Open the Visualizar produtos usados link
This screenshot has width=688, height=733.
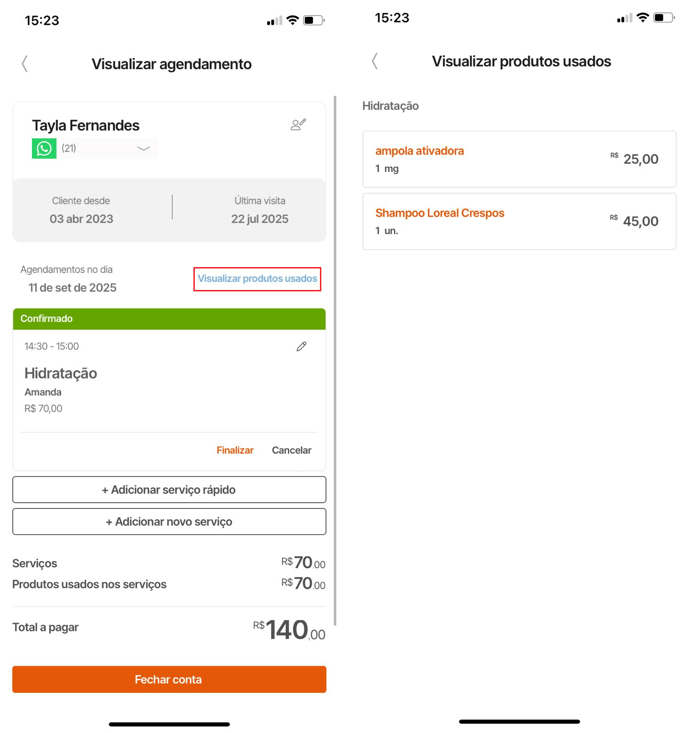click(x=258, y=279)
